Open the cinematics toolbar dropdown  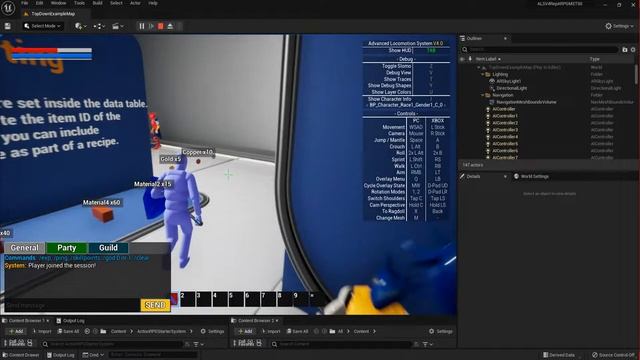(x=118, y=26)
